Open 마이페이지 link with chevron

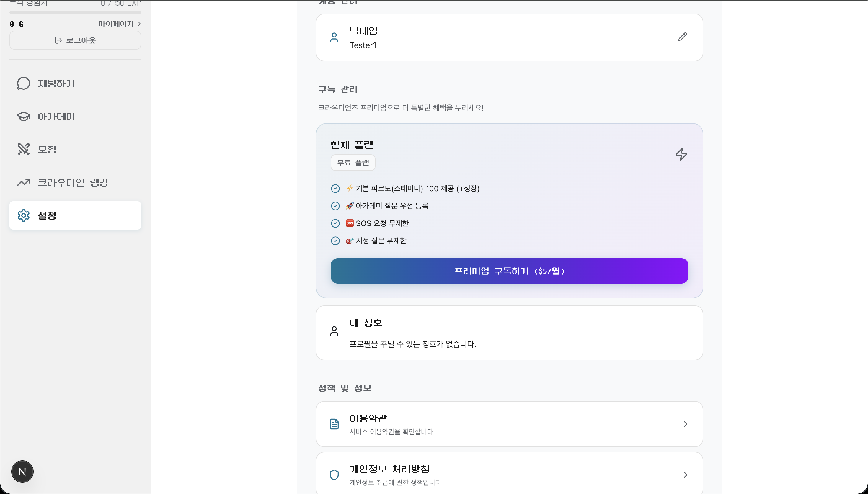[120, 24]
